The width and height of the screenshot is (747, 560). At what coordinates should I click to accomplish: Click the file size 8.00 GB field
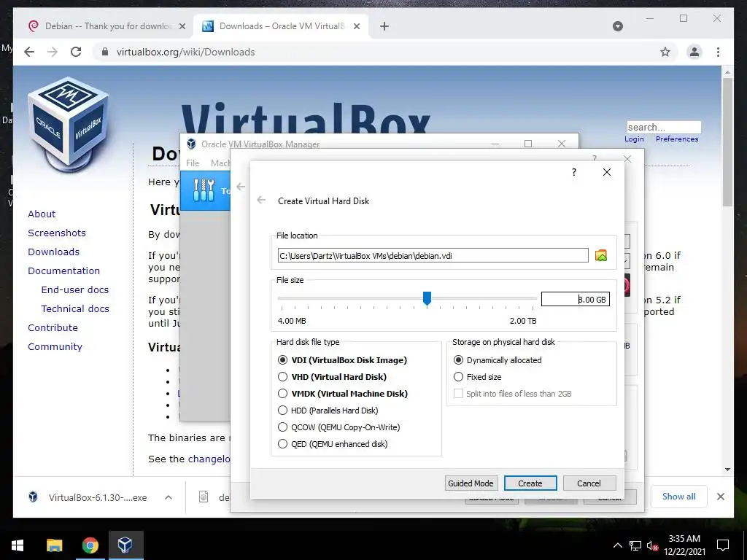coord(575,299)
